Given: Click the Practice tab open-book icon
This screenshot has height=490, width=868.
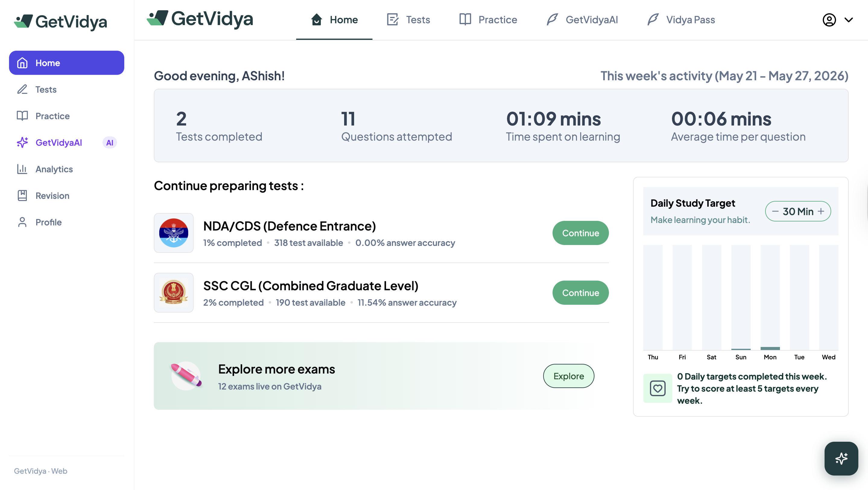Looking at the screenshot, I should click(x=465, y=20).
